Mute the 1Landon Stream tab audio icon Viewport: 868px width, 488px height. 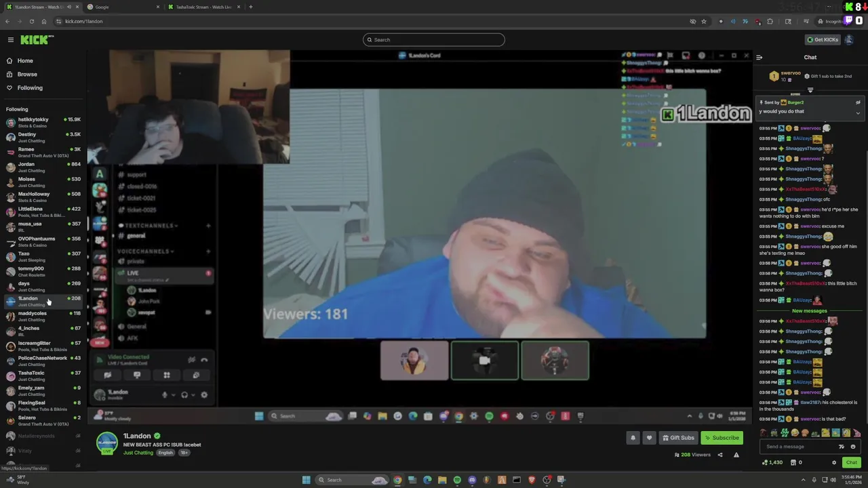pos(68,7)
